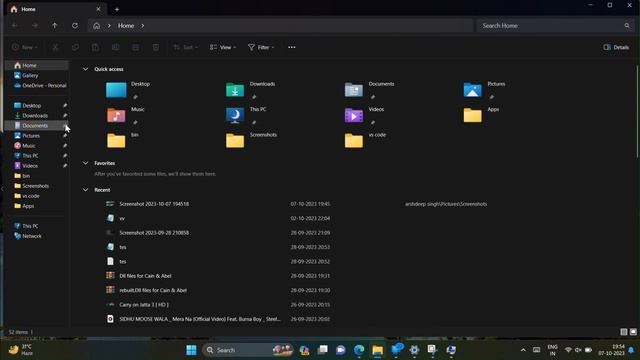The image size is (640, 360).
Task: Switch to large thumbnails view layout
Action: pyautogui.click(x=633, y=332)
